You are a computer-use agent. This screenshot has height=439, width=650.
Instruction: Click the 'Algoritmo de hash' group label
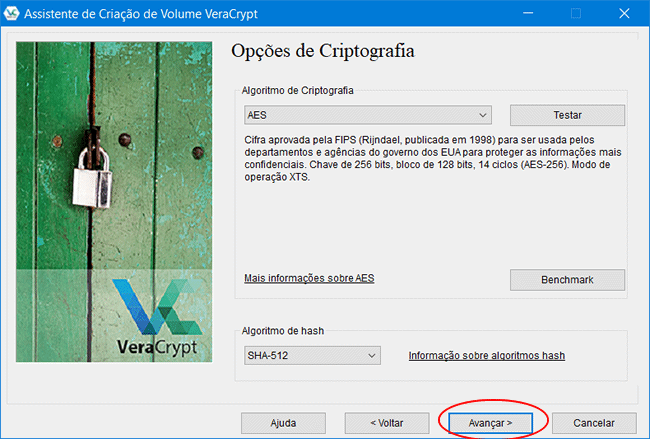[x=285, y=330]
